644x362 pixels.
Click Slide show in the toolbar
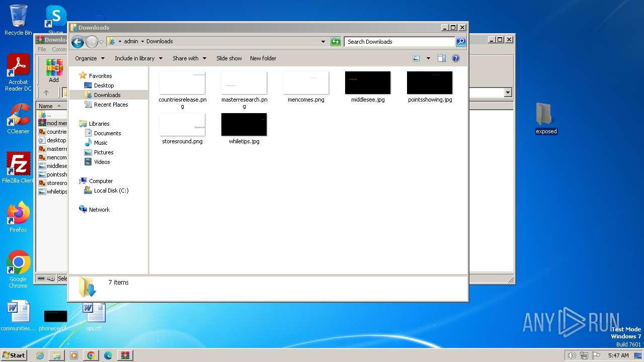click(x=229, y=58)
